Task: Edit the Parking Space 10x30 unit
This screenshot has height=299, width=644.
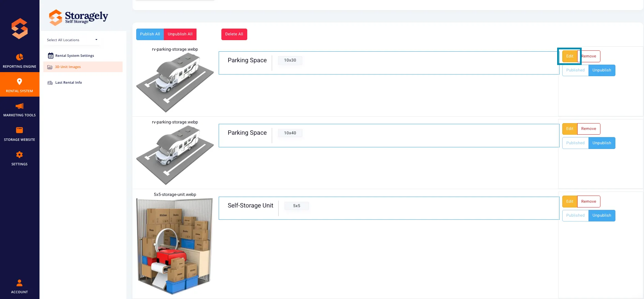Action: click(x=570, y=56)
